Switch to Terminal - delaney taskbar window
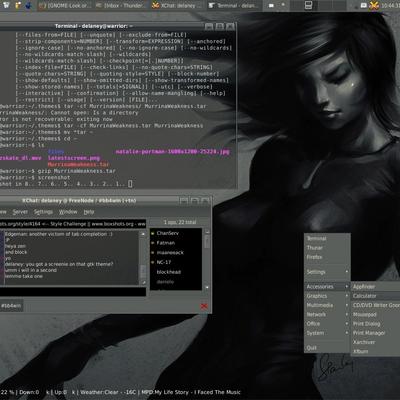This screenshot has width=400, height=400. [x=233, y=6]
